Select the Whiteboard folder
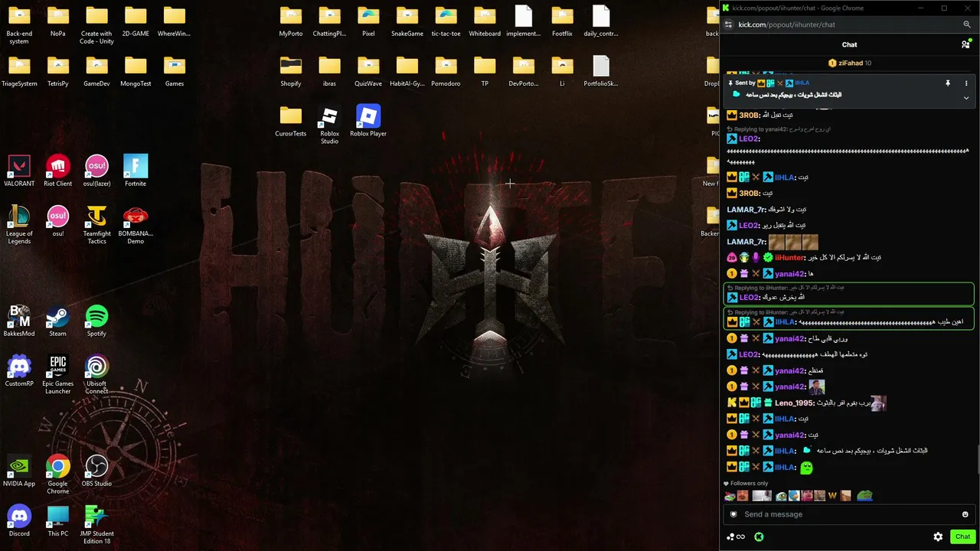The image size is (980, 551). pos(485,21)
